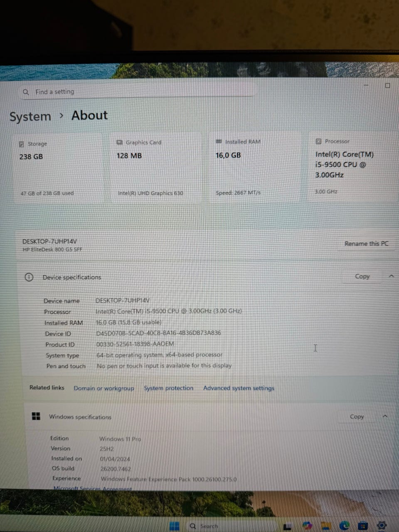Go back to System in breadcrumb
The width and height of the screenshot is (399, 532).
[x=30, y=116]
